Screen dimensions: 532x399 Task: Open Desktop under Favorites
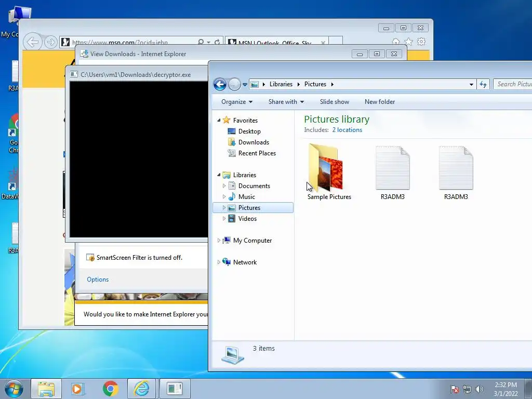pos(249,131)
